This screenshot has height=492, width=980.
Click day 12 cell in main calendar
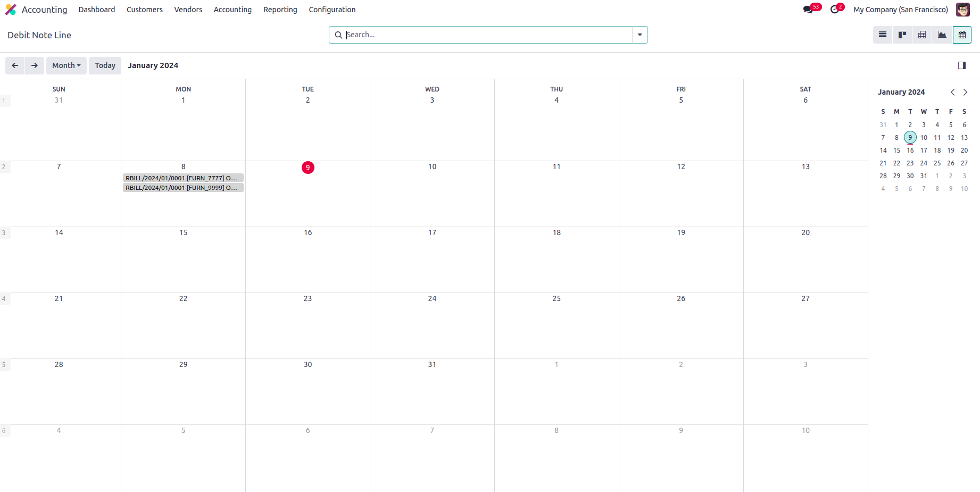(x=681, y=194)
